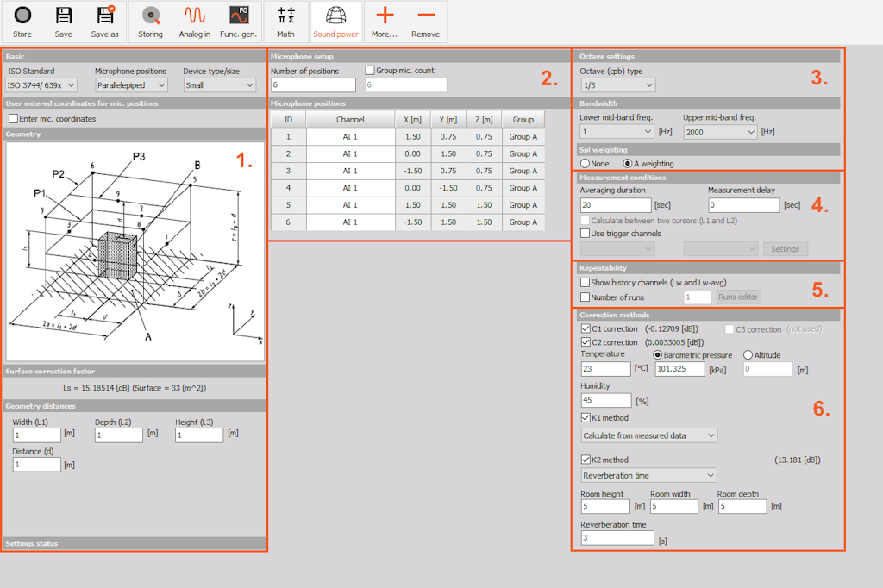Click the Temperature input field
The image size is (883, 588).
point(606,369)
